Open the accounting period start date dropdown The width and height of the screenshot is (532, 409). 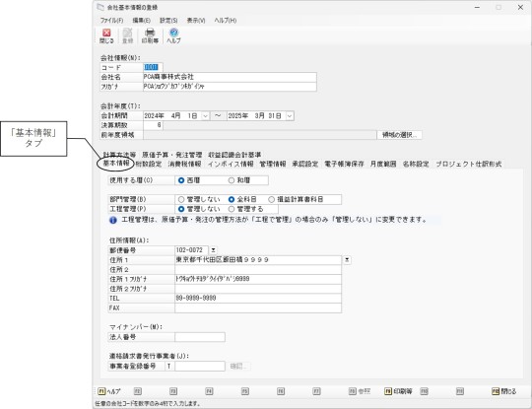tap(205, 116)
